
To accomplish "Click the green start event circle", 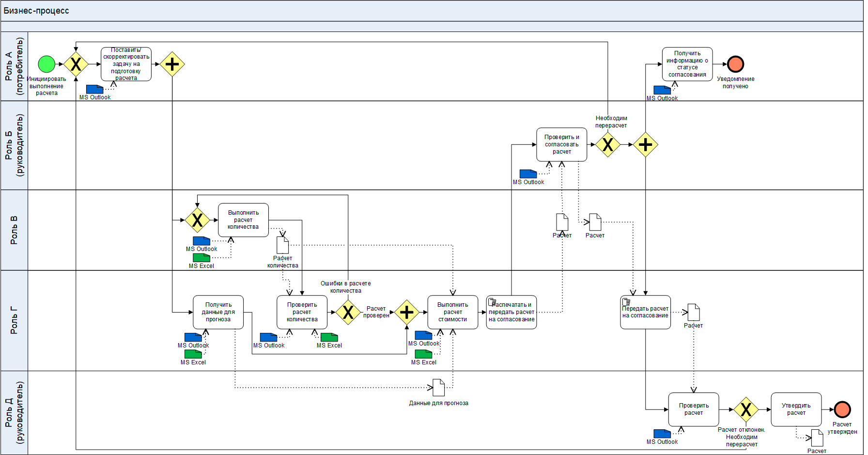I will 46,64.
